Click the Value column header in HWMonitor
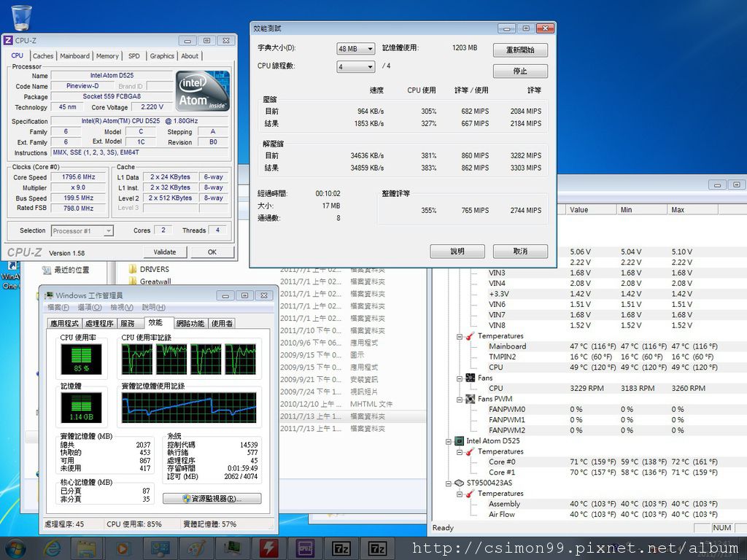The height and width of the screenshot is (560, 747). (x=591, y=209)
